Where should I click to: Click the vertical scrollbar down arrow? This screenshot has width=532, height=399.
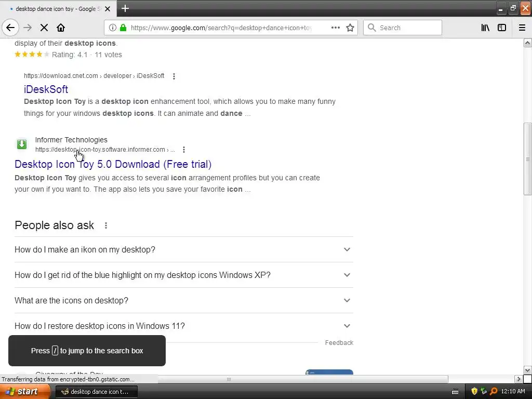(528, 370)
